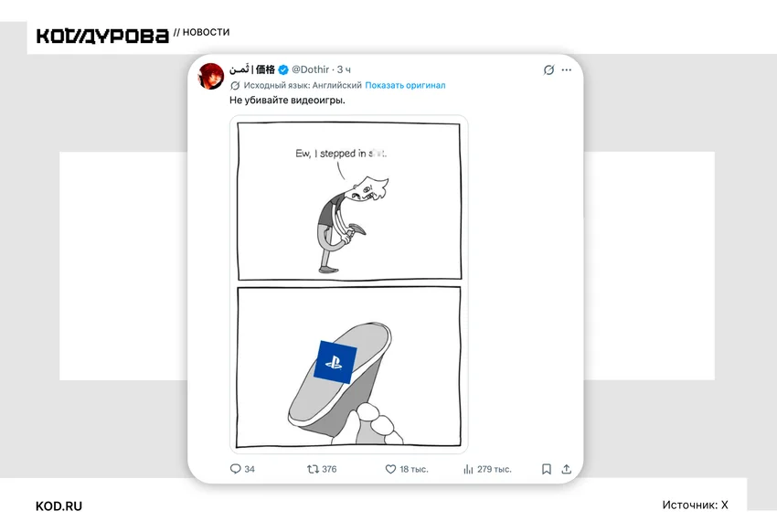Share the tweet via upload icon
777x532 pixels.
click(567, 469)
